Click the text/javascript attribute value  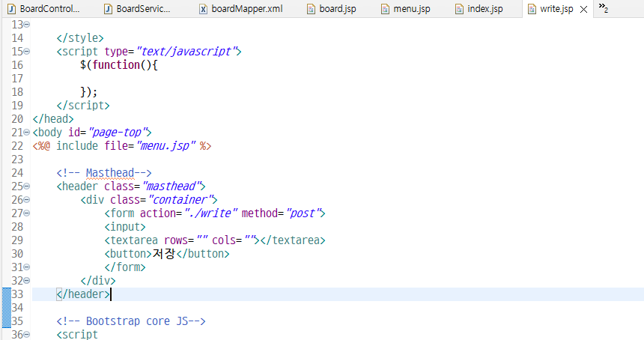(x=186, y=52)
